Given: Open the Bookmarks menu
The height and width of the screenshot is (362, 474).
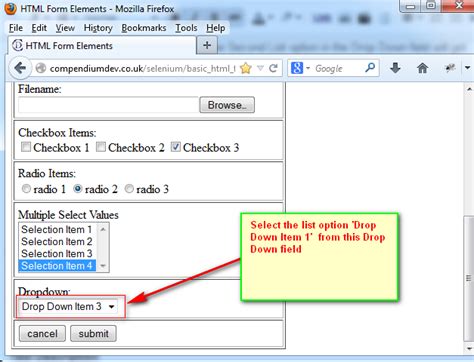Looking at the screenshot, I should (144, 28).
